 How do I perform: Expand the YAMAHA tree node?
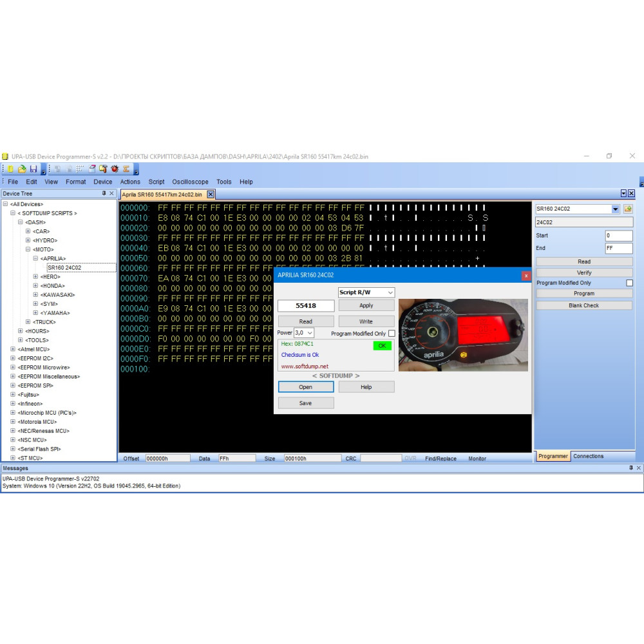(35, 313)
